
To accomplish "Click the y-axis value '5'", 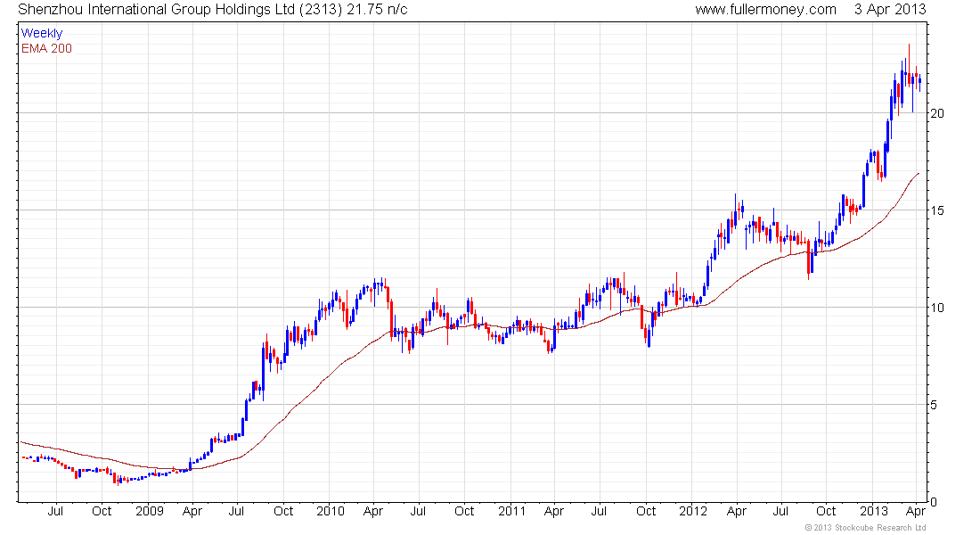I will click(934, 405).
